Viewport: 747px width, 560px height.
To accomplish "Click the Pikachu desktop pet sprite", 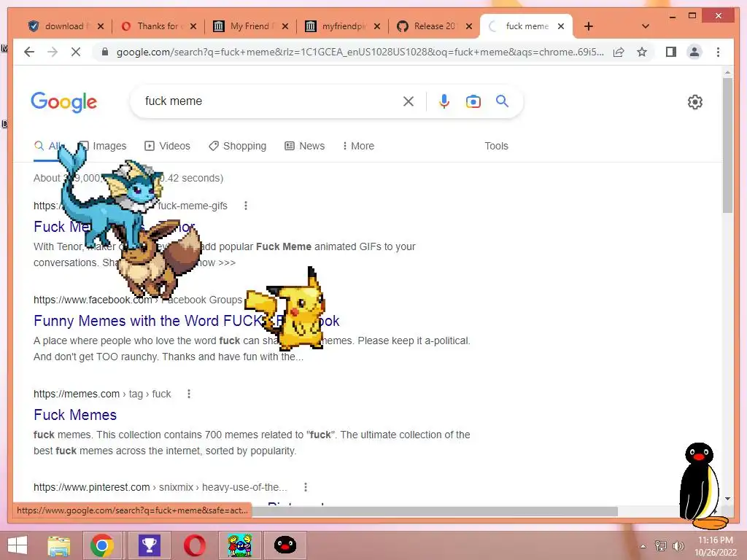I will point(286,308).
